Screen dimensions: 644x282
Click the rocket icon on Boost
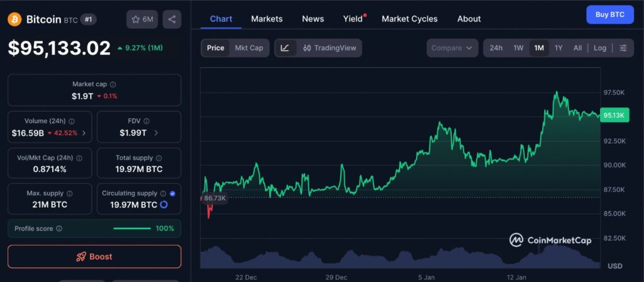pyautogui.click(x=81, y=257)
